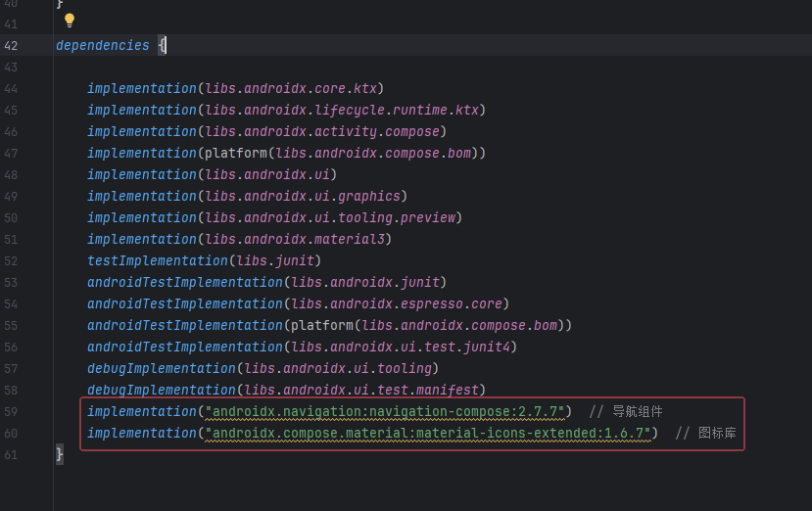Click line number 59 in the gutter
Screen dimensions: 812x511
[x=11, y=412]
